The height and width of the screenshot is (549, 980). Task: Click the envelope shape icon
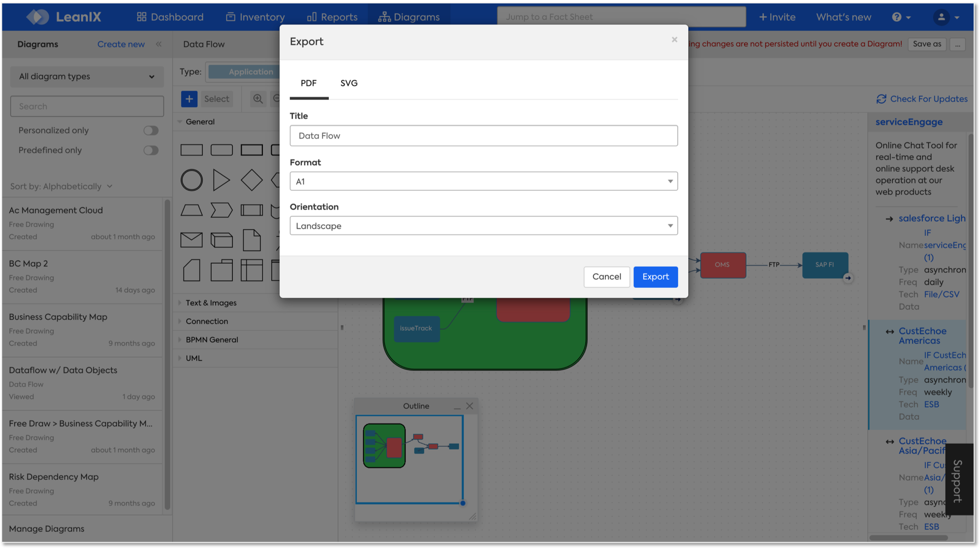pos(191,240)
